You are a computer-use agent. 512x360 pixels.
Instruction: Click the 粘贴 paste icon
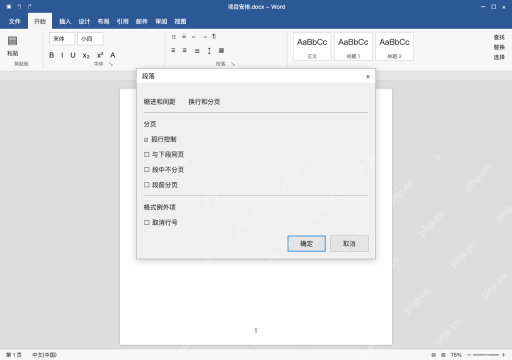point(13,41)
